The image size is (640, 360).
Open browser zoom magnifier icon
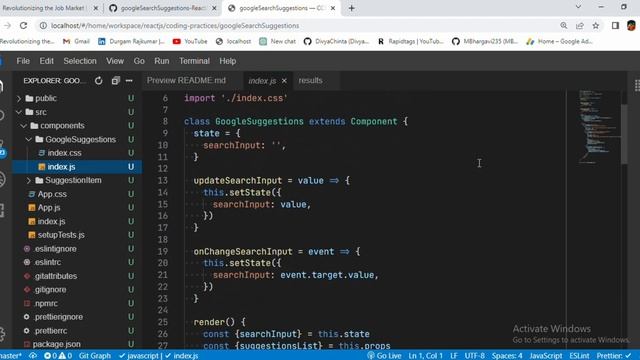coord(564,25)
